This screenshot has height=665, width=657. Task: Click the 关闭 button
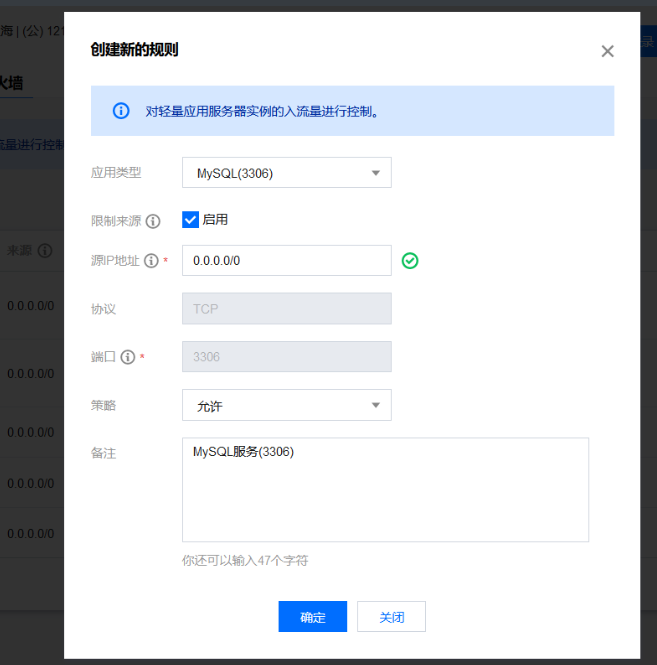click(x=391, y=617)
